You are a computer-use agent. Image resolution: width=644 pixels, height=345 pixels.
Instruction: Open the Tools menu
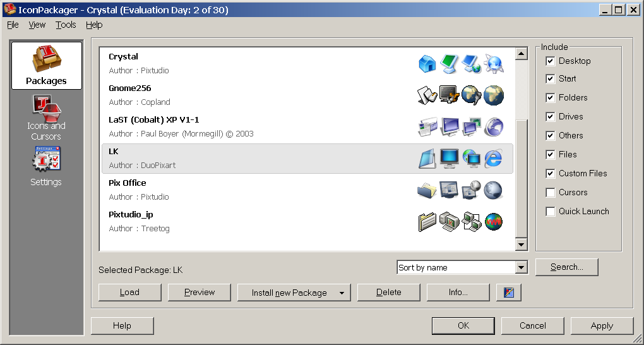pyautogui.click(x=66, y=25)
